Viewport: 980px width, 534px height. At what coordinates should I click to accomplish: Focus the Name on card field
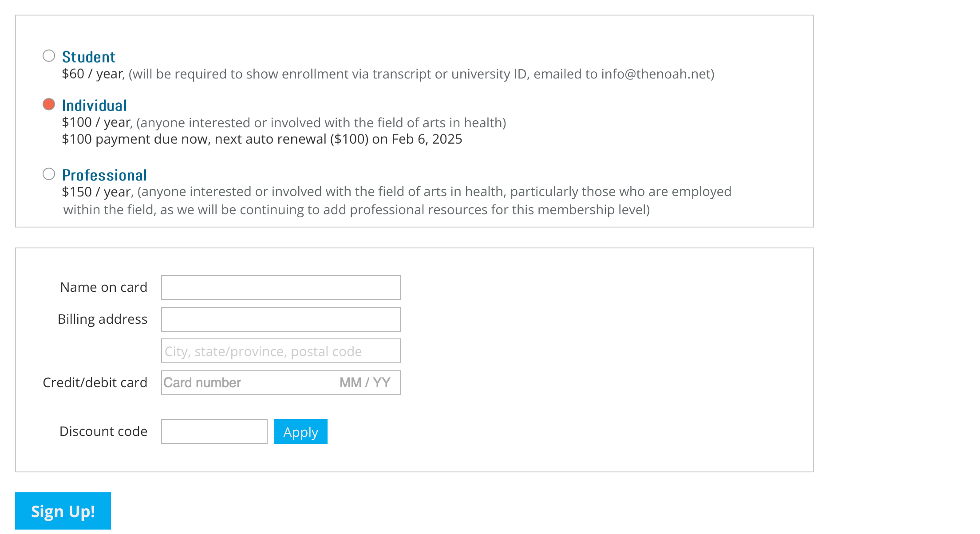[x=281, y=287]
